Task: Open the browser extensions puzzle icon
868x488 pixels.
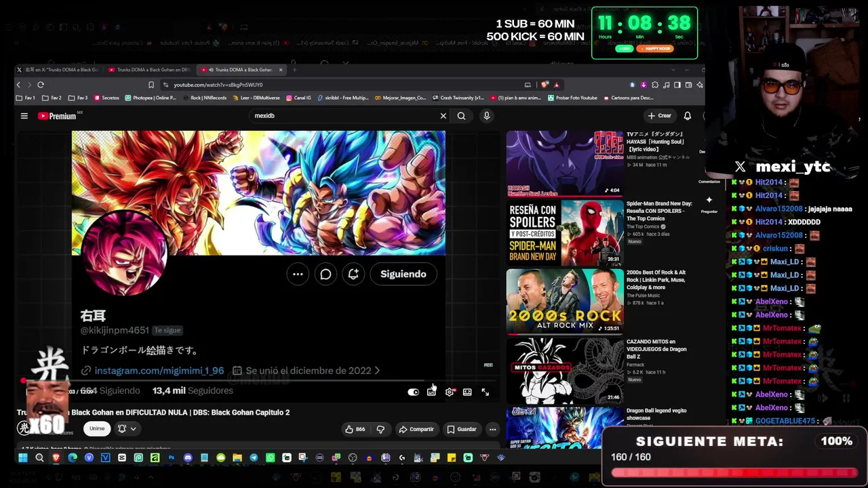Action: [x=655, y=85]
